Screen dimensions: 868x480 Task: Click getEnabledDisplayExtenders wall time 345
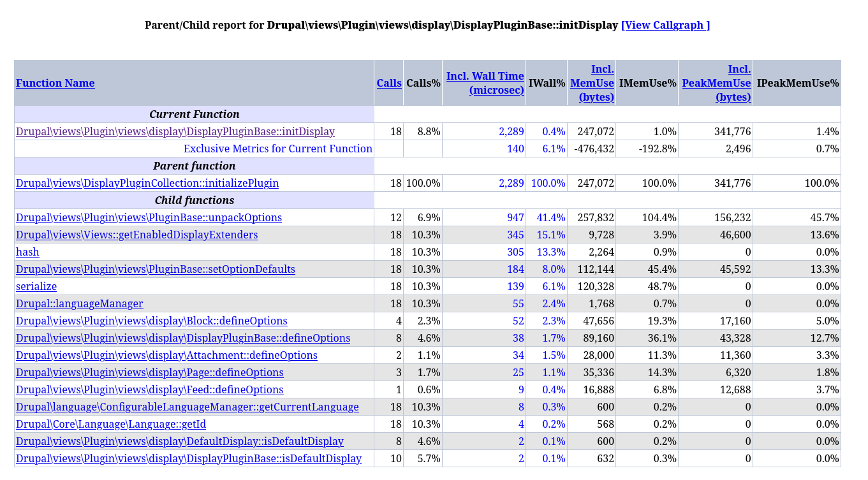point(515,235)
